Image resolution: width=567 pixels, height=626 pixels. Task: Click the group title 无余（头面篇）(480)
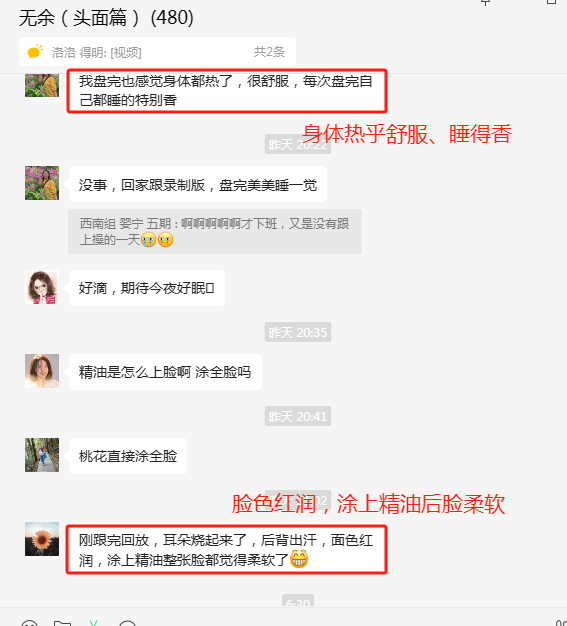point(106,18)
